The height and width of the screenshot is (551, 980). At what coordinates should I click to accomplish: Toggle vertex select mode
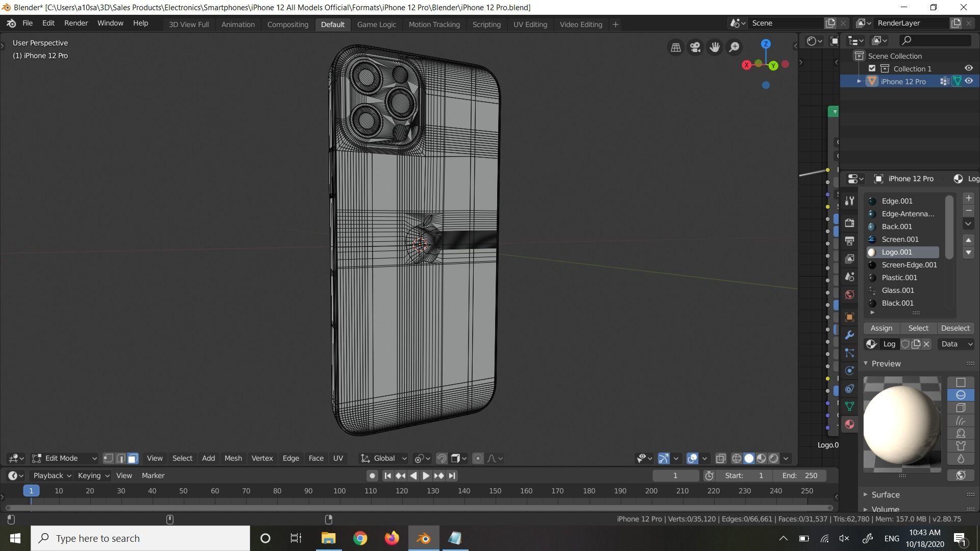(108, 458)
